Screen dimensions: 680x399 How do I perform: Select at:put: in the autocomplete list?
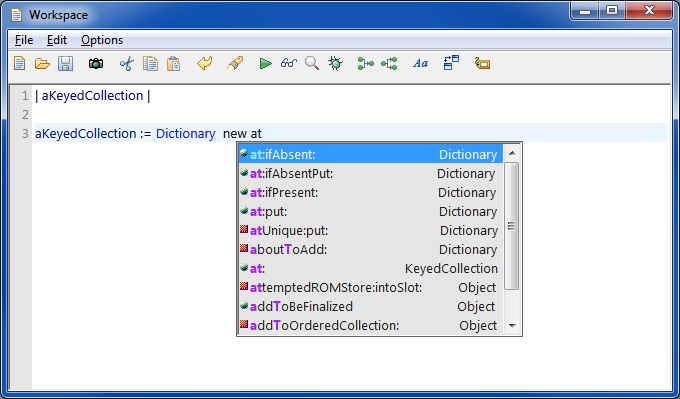[371, 211]
